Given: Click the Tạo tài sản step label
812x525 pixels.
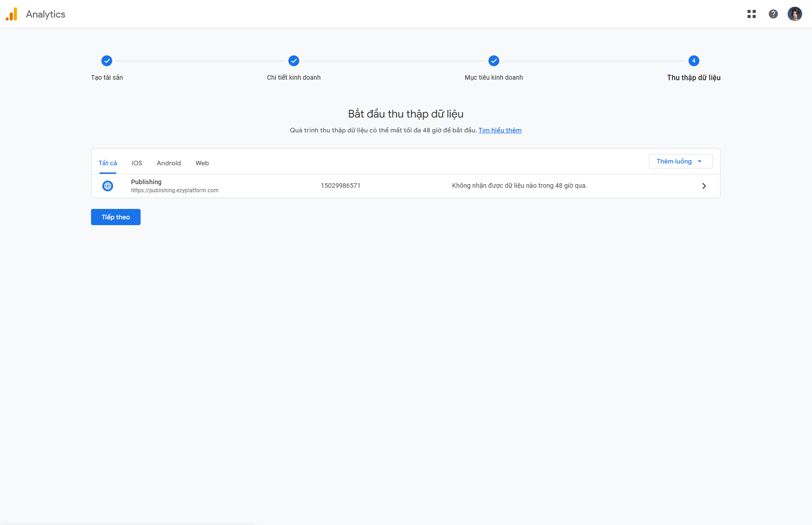Looking at the screenshot, I should coord(107,77).
